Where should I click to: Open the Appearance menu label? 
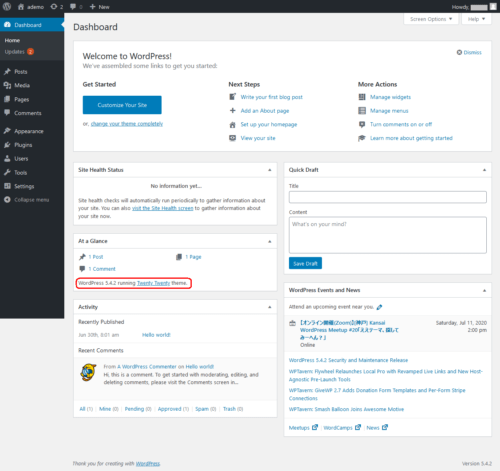(29, 131)
